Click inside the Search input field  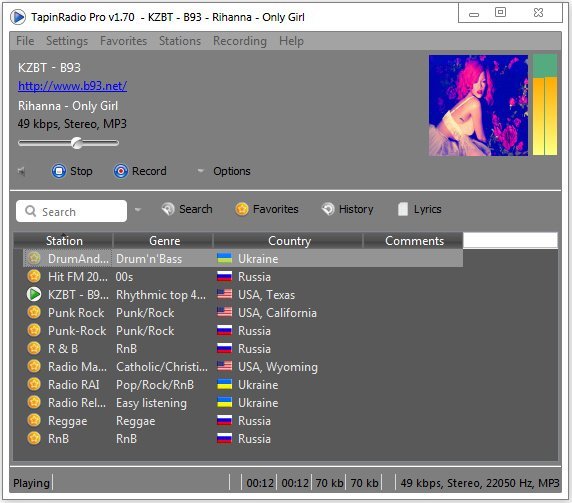tap(72, 211)
